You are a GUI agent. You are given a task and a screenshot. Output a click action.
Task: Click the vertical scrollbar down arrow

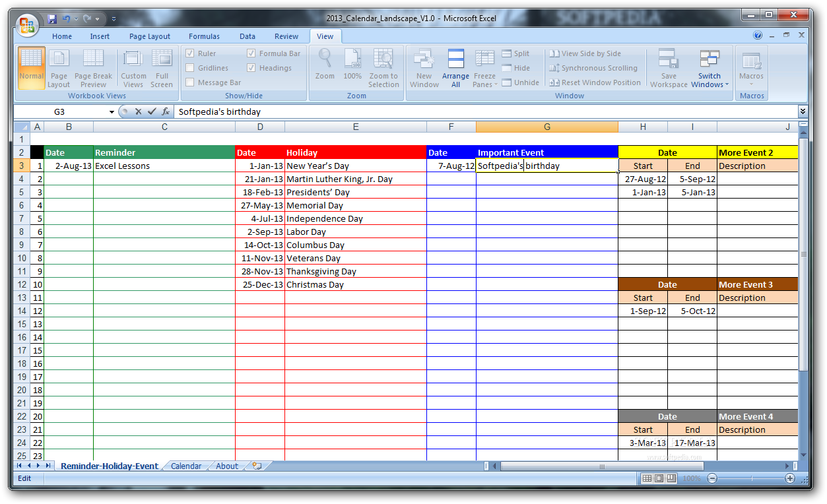[803, 455]
